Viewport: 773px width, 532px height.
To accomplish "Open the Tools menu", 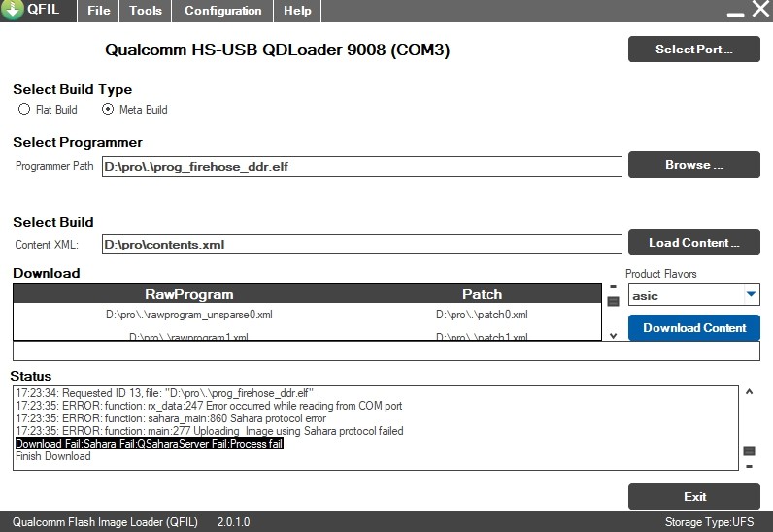I will pyautogui.click(x=146, y=11).
